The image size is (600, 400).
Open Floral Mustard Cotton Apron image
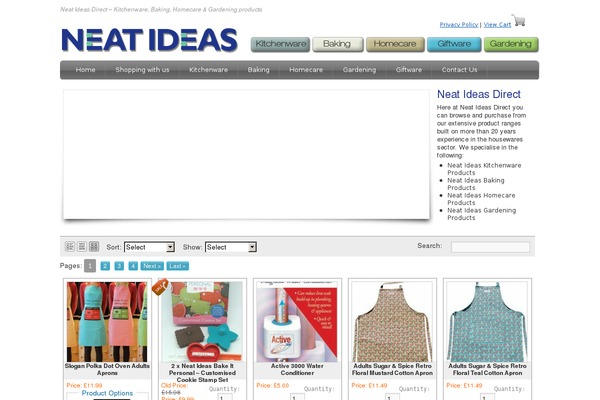pyautogui.click(x=392, y=322)
